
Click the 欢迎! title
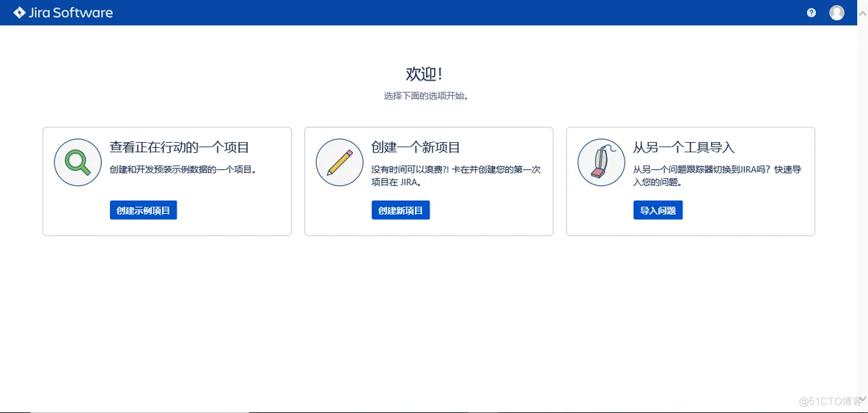click(424, 73)
